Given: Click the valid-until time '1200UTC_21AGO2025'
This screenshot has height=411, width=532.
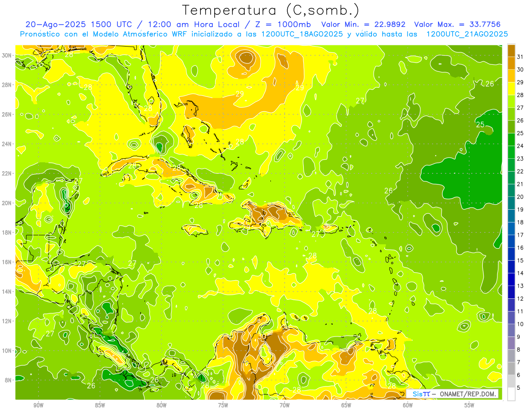Looking at the screenshot, I should [x=467, y=34].
